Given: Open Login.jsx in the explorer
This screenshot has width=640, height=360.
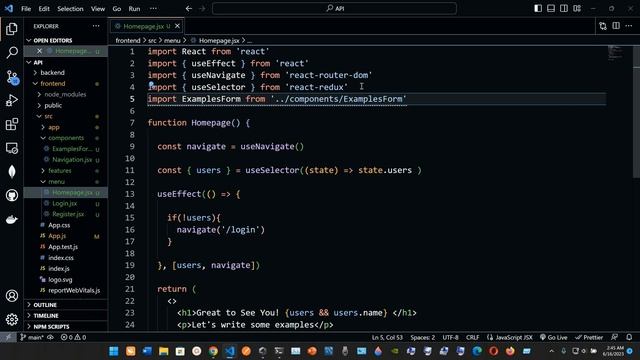Looking at the screenshot, I should tap(65, 203).
